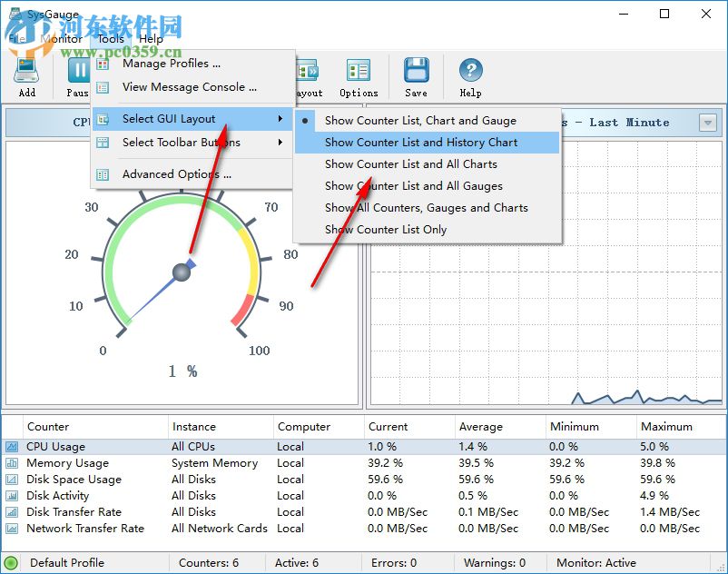Viewport: 728px width, 574px height.
Task: Open the Options toolbar icon
Action: (x=359, y=73)
